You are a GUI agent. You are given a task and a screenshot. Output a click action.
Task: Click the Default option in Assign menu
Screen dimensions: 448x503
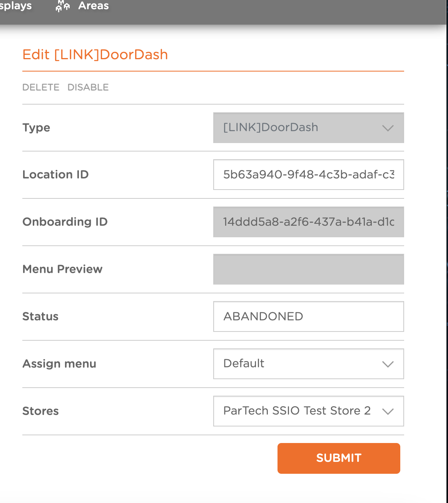(244, 364)
